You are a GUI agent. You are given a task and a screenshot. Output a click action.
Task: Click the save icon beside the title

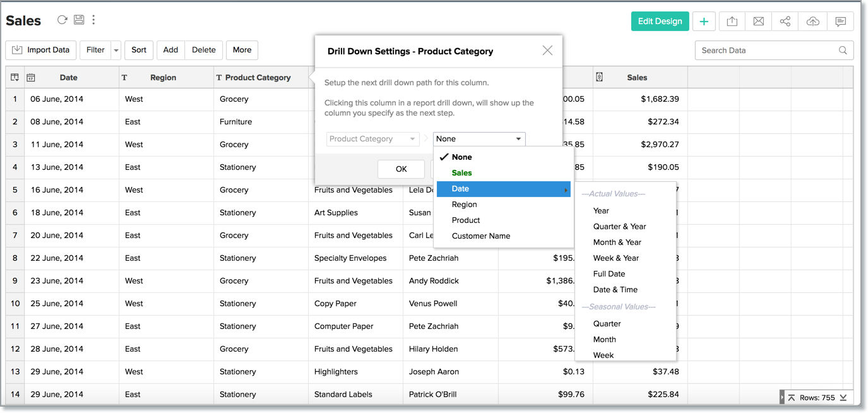coord(79,20)
